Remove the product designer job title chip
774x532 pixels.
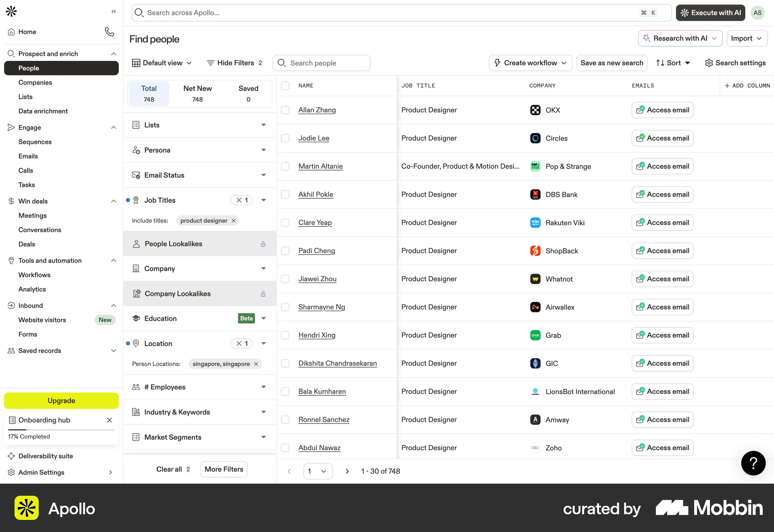(x=233, y=220)
